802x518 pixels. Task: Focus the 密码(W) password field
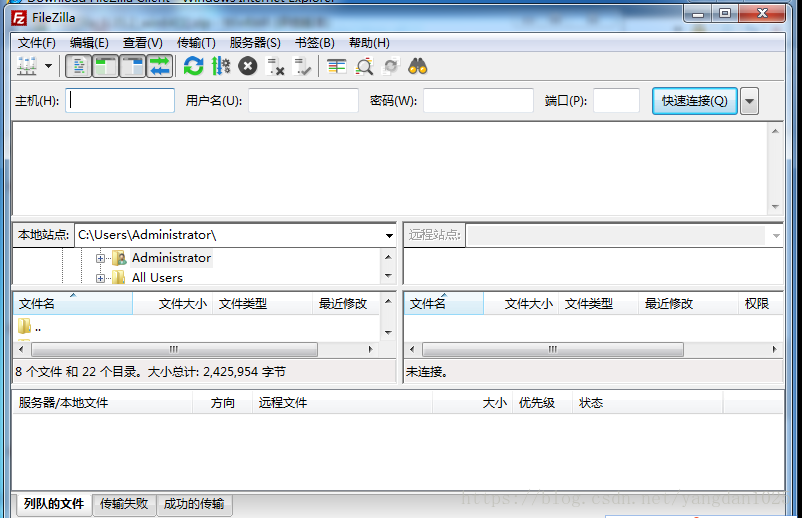click(478, 100)
